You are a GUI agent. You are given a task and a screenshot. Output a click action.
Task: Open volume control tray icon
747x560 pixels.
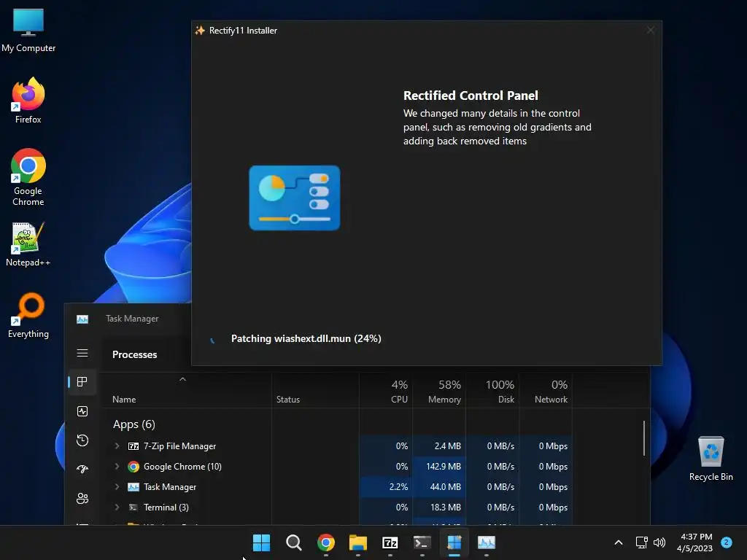click(659, 542)
